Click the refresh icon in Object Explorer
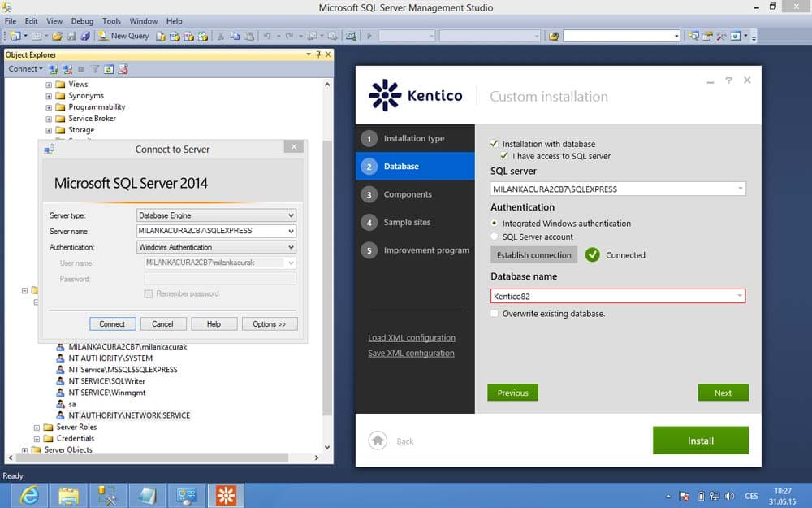 point(109,69)
